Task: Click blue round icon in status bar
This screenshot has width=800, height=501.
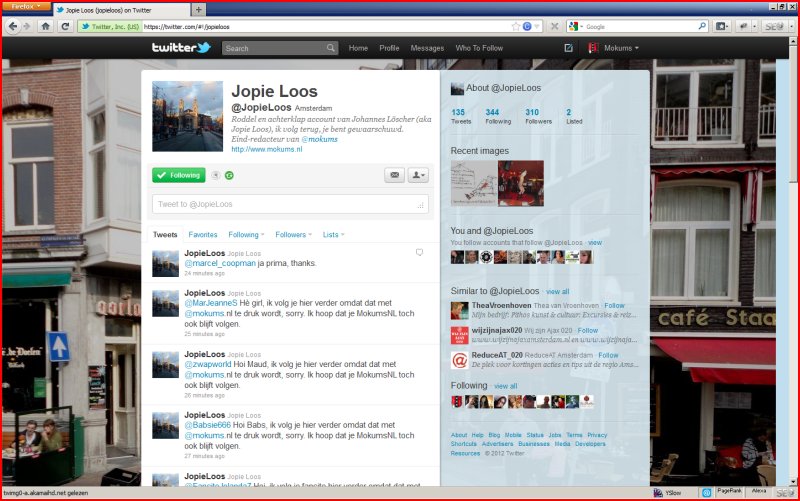Action: click(707, 492)
